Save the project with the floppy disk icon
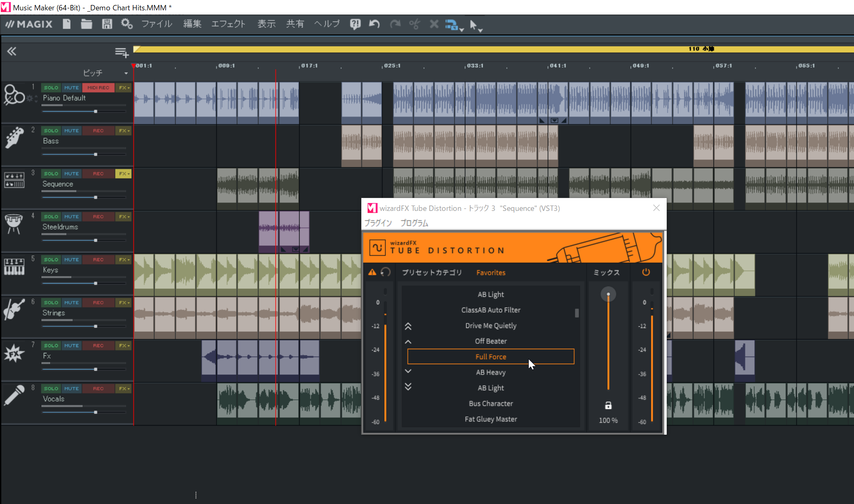The width and height of the screenshot is (854, 504). tap(107, 24)
